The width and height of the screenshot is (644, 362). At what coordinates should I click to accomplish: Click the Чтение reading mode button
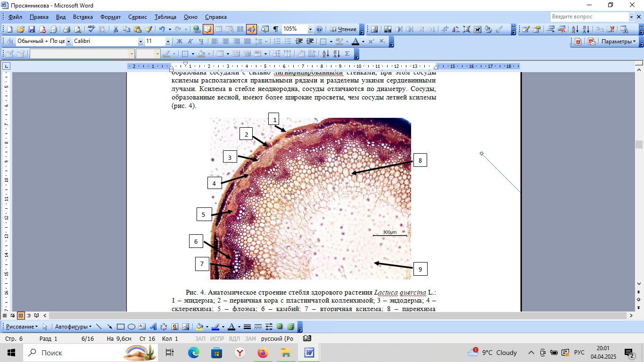[343, 29]
